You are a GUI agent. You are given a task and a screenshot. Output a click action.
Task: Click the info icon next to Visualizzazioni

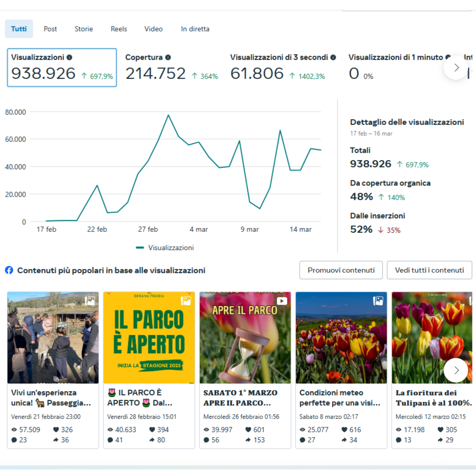click(x=70, y=58)
